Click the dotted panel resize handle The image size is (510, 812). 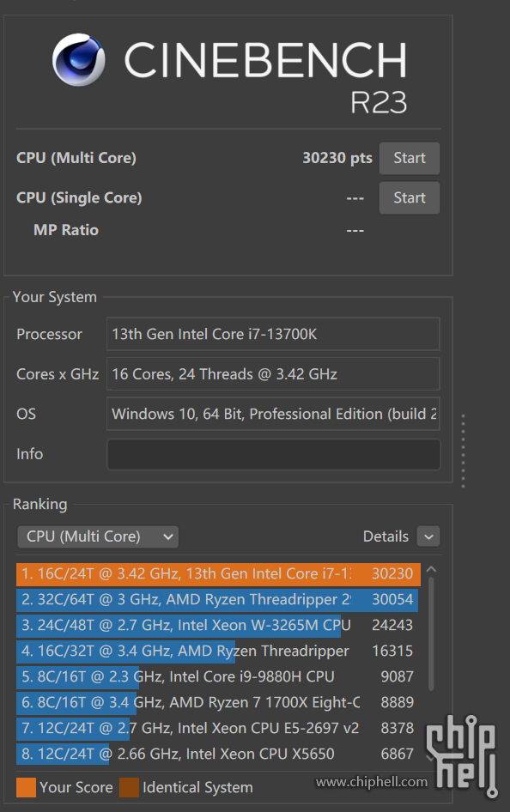tap(463, 451)
